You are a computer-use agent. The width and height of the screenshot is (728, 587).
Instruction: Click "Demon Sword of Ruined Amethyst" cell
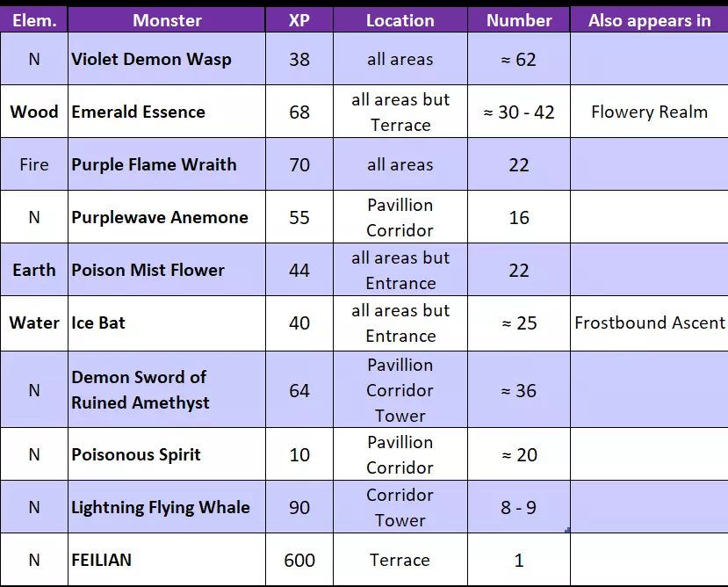tap(141, 389)
